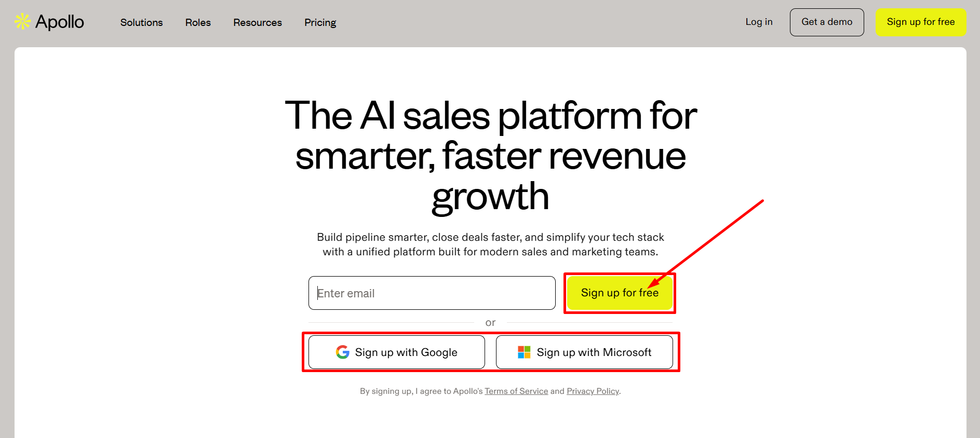Click the main AI sales platform headline
Screen dimensions: 980x438
click(x=490, y=156)
